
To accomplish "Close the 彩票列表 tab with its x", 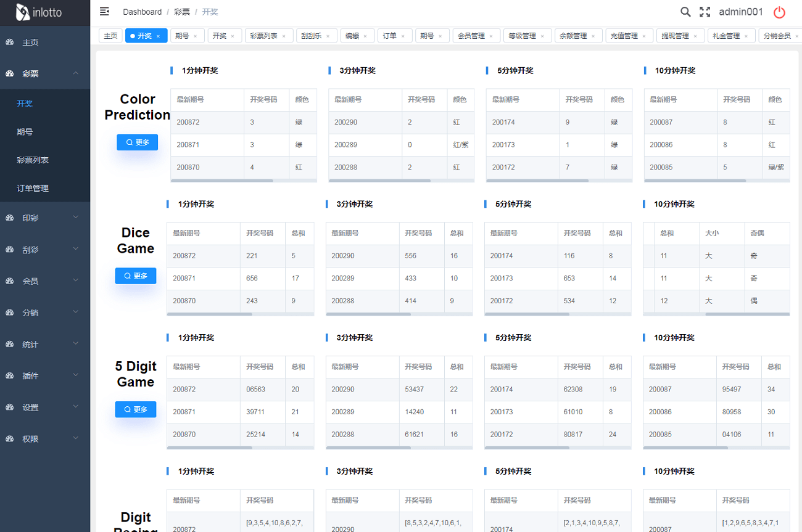I will (x=284, y=36).
